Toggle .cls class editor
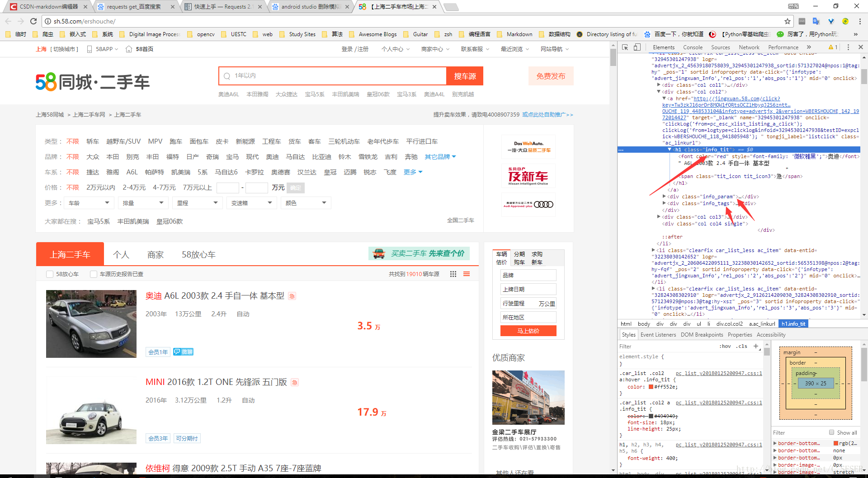Image resolution: width=868 pixels, height=478 pixels. pos(741,346)
